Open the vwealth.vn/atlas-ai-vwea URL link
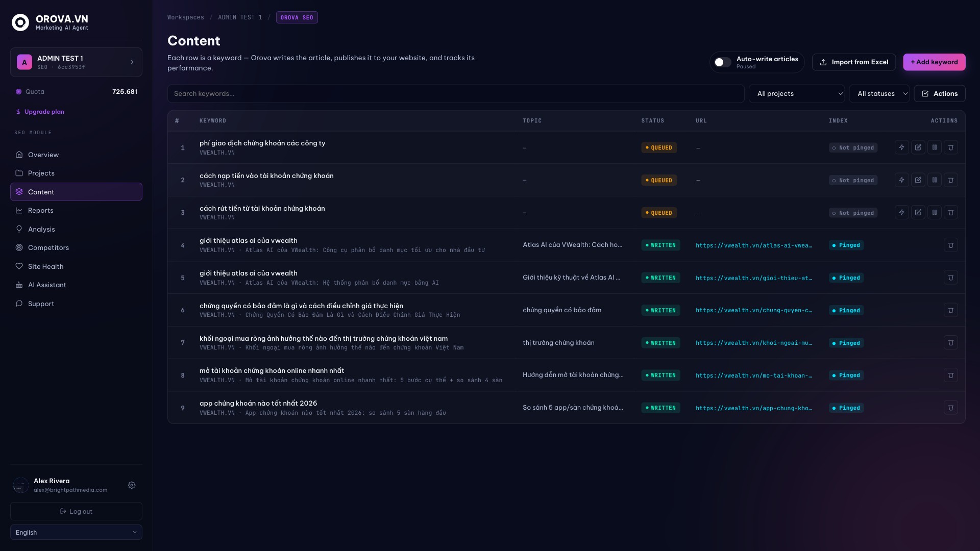Image resolution: width=980 pixels, height=551 pixels. point(753,245)
